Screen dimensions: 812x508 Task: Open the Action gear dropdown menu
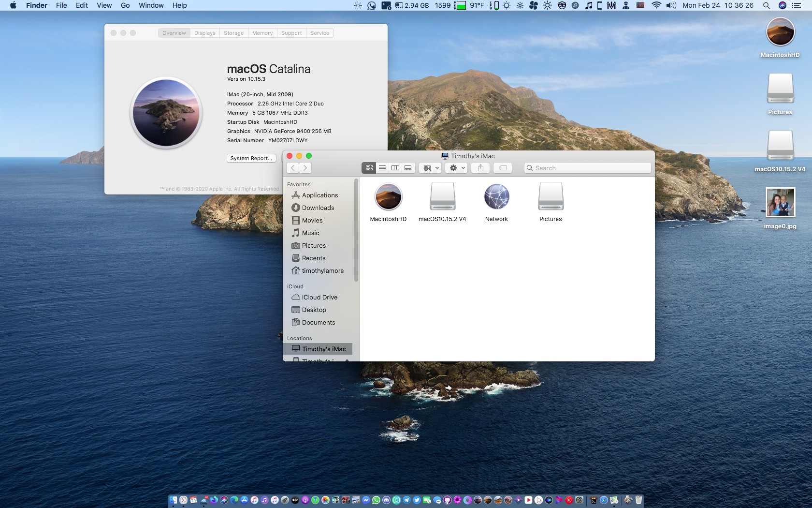[x=456, y=168]
